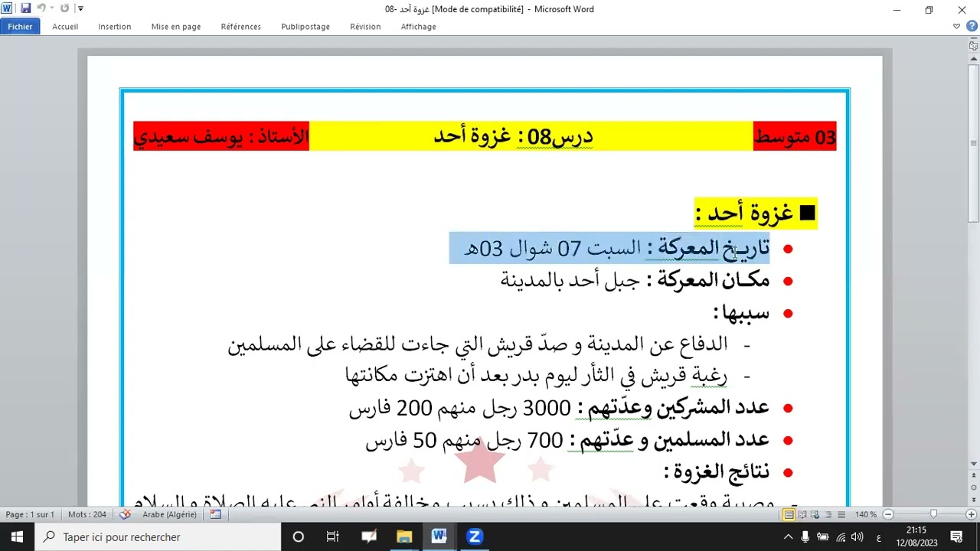Open the Mise en page tab
This screenshot has height=551, width=980.
[x=176, y=26]
